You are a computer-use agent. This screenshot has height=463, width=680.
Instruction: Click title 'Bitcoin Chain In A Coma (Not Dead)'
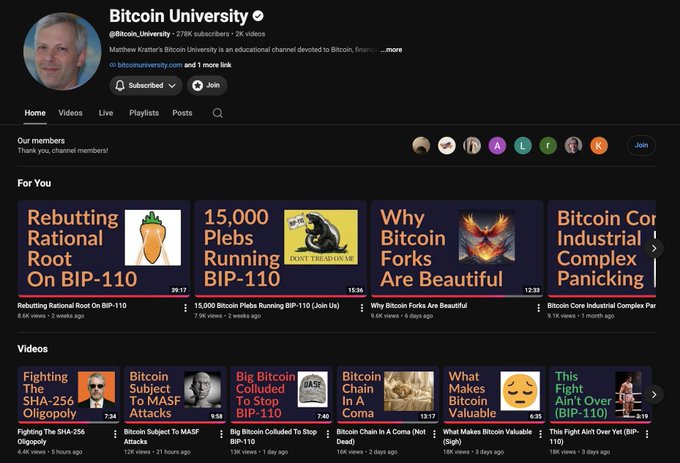click(x=381, y=437)
